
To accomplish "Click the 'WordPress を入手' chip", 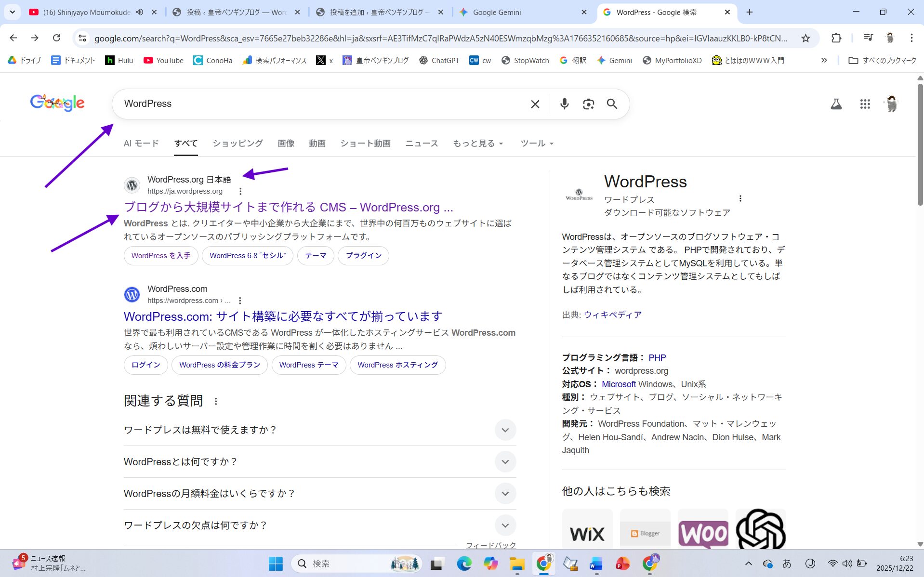I will [161, 256].
